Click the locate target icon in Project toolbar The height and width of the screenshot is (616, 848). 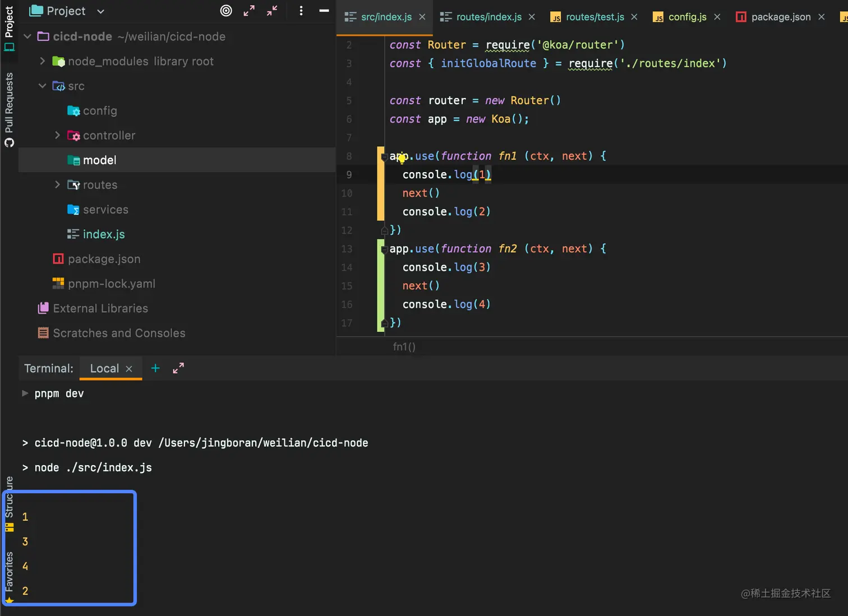[226, 11]
